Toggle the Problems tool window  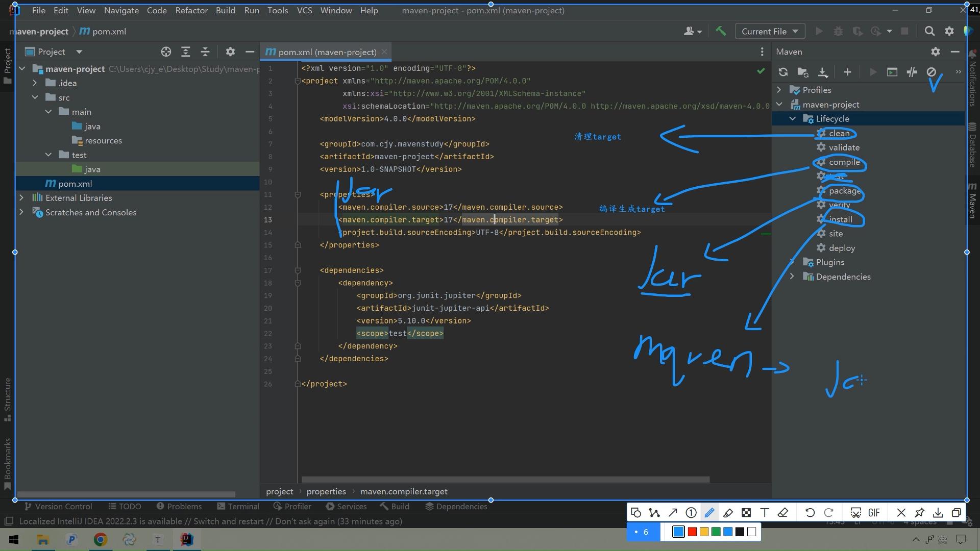point(179,506)
